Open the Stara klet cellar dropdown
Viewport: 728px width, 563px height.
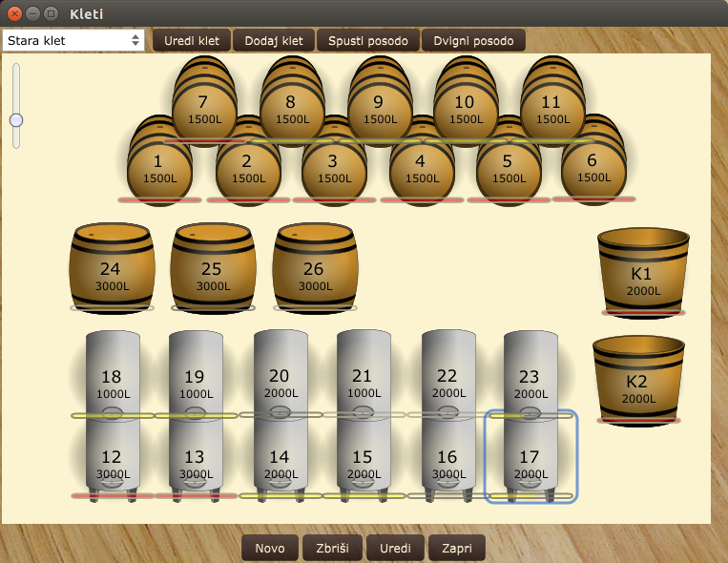pos(73,40)
